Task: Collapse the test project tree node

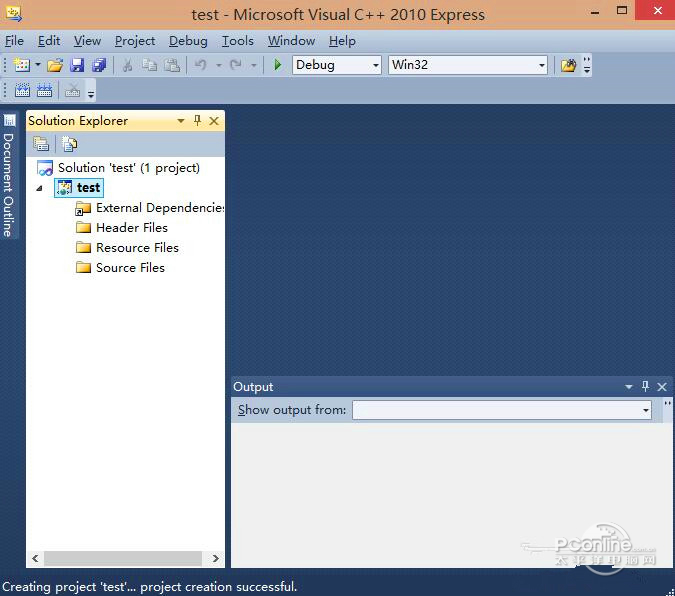Action: [40, 188]
